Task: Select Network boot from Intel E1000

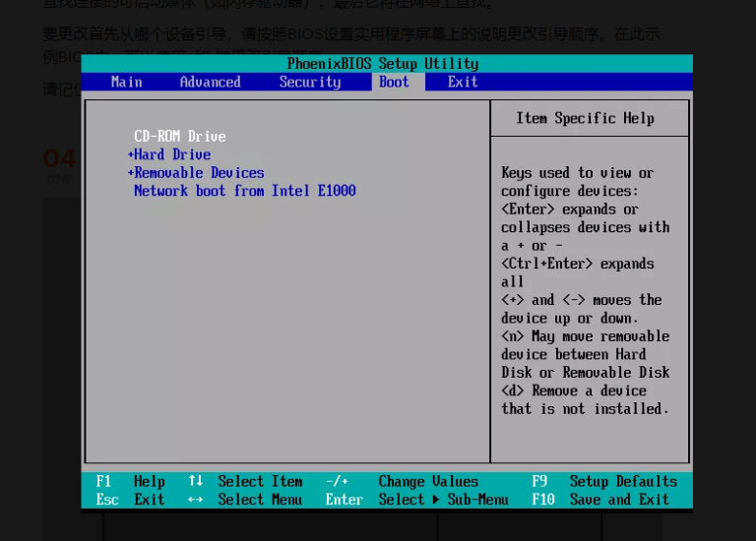Action: pyautogui.click(x=244, y=191)
